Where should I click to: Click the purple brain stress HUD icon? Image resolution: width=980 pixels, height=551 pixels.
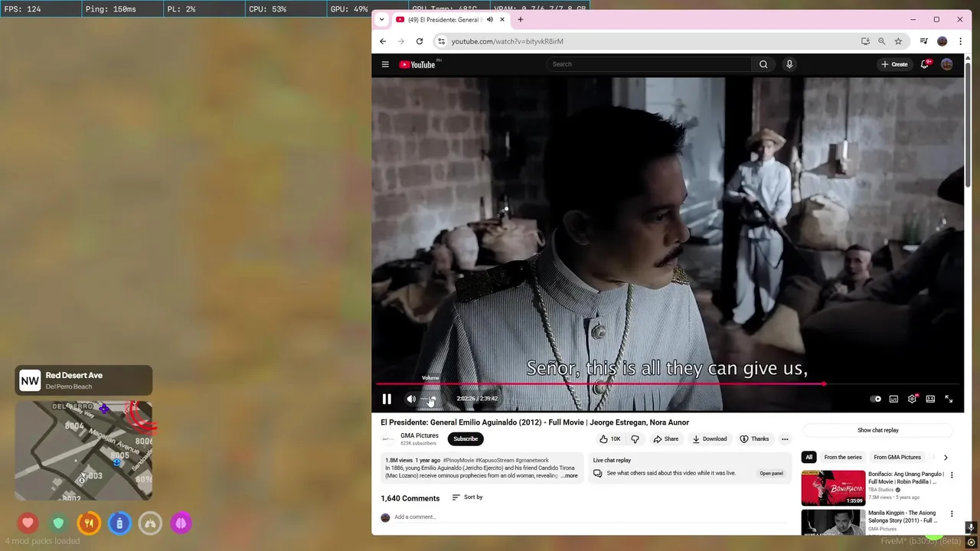pos(181,523)
